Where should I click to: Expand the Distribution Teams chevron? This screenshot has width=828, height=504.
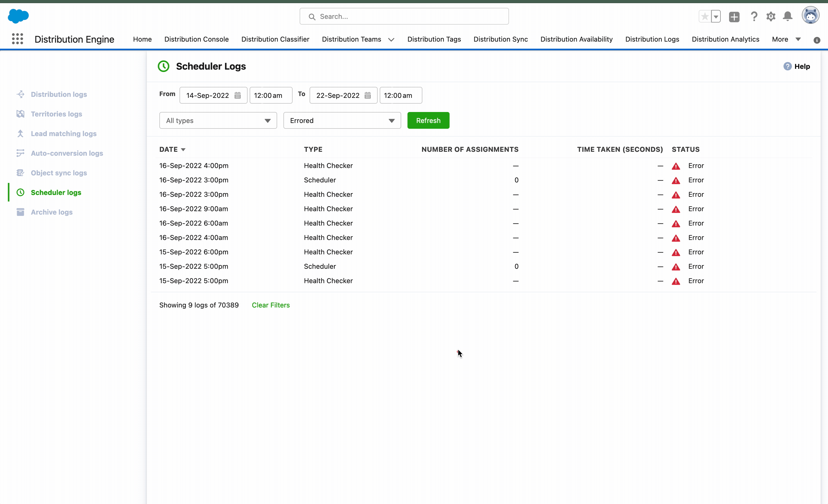pos(391,40)
